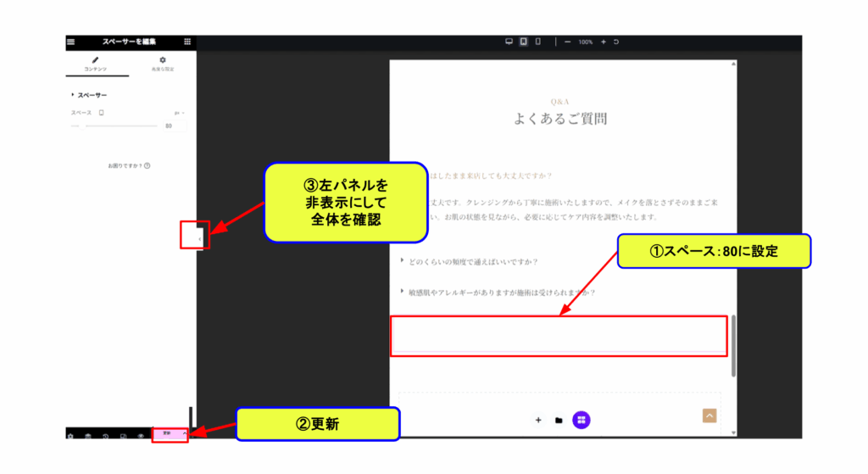
Task: Click the preview scroll-up arrow
Action: (733, 64)
